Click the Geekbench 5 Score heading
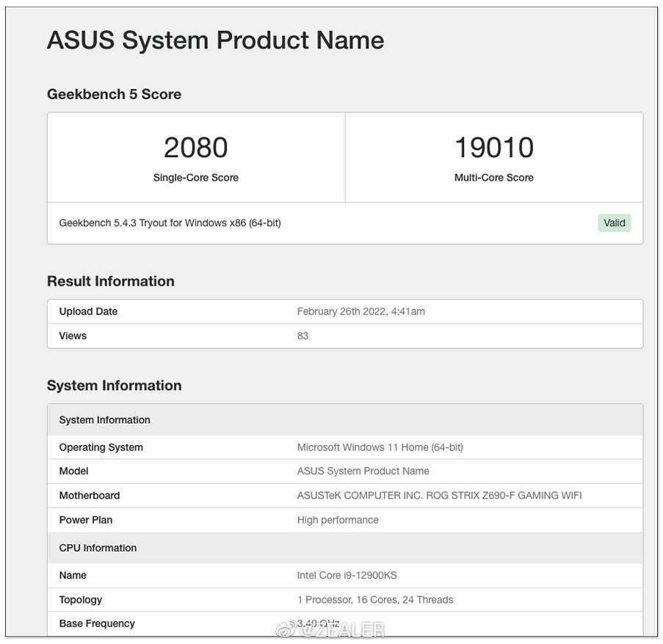Viewport: 663px width, 644px height. 114,94
